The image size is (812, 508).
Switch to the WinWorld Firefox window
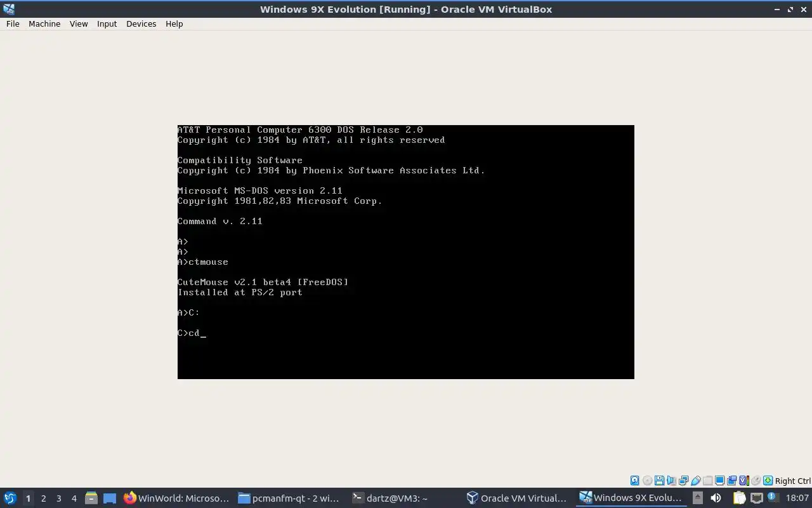point(176,498)
